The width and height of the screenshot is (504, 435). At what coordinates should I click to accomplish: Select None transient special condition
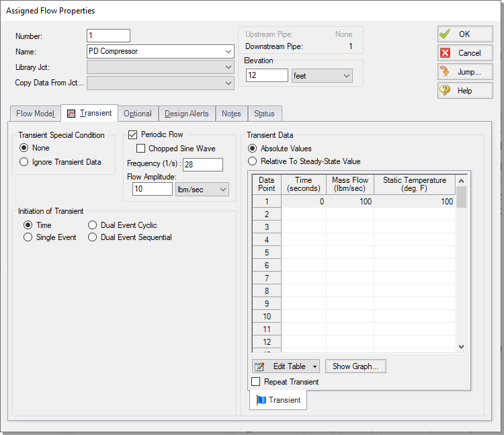[24, 148]
